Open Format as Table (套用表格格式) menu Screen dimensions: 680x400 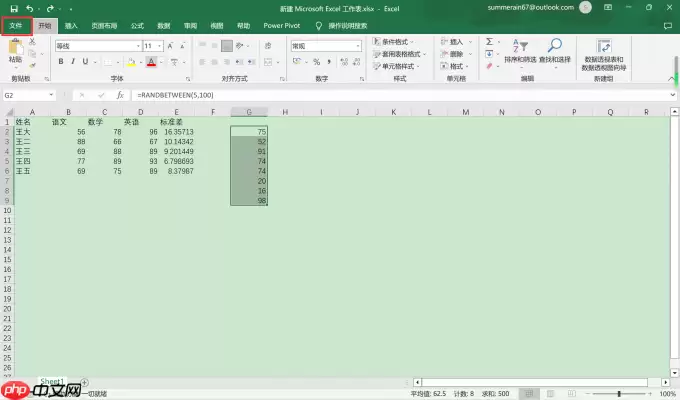click(x=399, y=54)
